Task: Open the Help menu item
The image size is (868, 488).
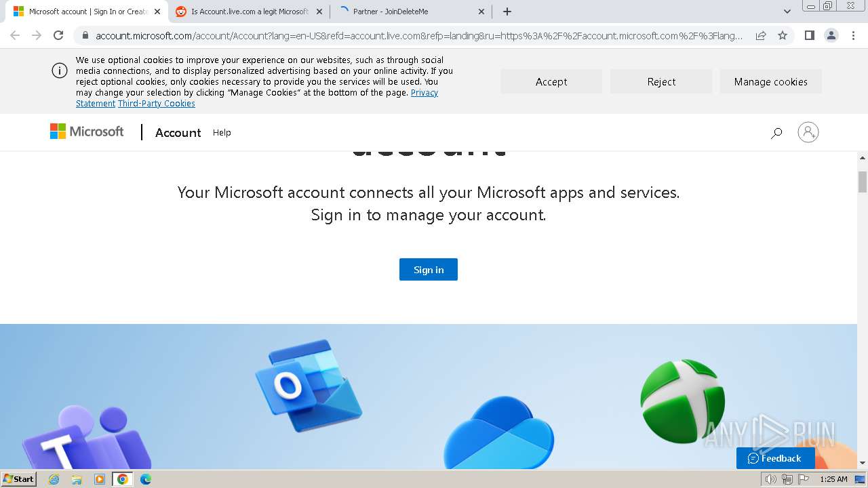Action: click(222, 132)
